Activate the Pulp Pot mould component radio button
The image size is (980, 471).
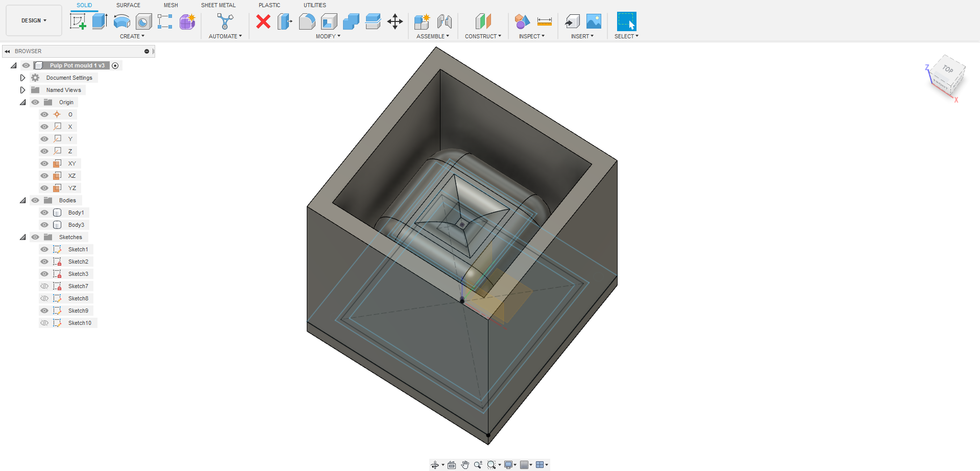(x=115, y=65)
